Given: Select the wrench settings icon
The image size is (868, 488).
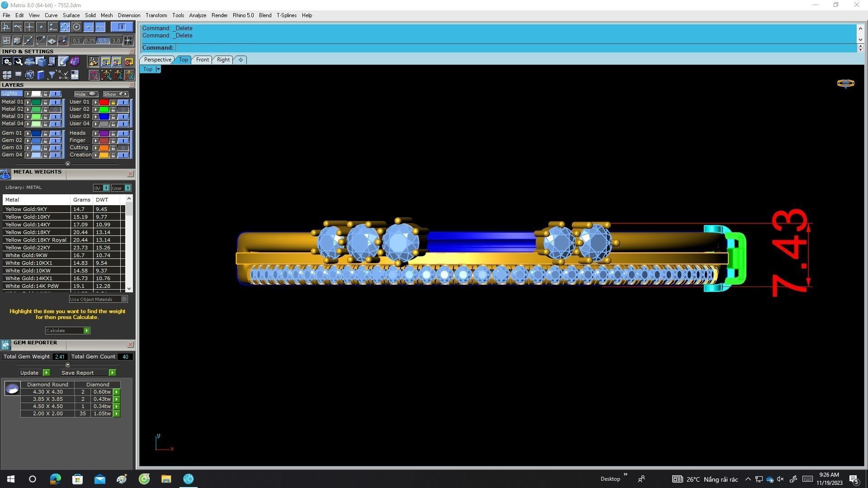Looking at the screenshot, I should point(18,61).
